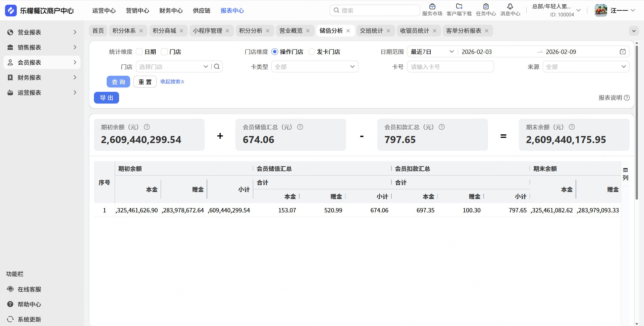Expand the 来源 dropdown
Image resolution: width=644 pixels, height=326 pixels.
(x=586, y=67)
